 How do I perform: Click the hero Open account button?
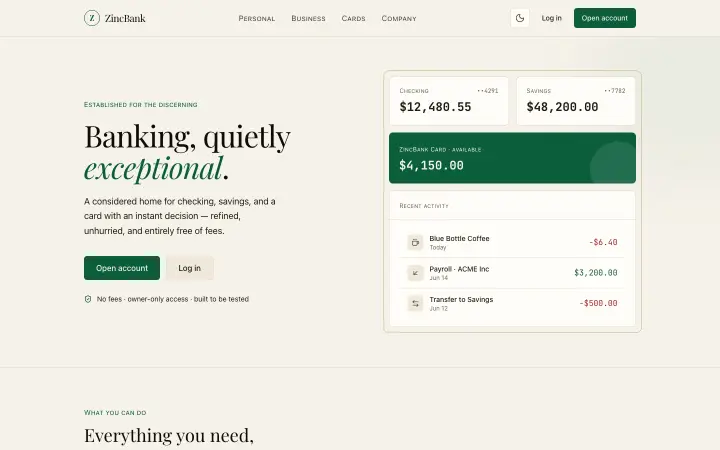tap(122, 268)
